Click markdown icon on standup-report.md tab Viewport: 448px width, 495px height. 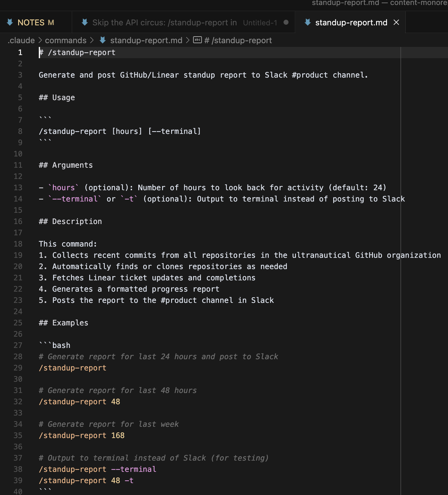click(308, 23)
